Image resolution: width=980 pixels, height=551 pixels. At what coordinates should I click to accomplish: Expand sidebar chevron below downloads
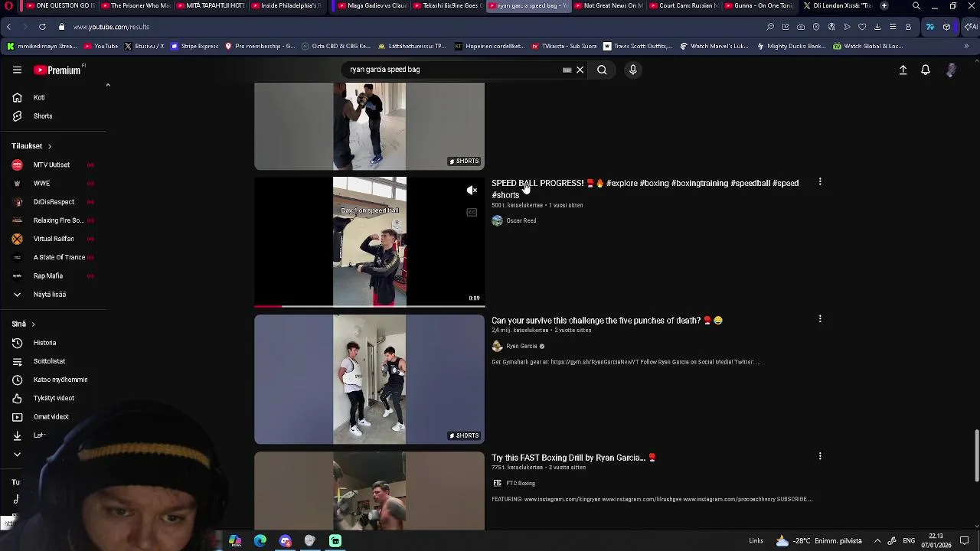17,454
